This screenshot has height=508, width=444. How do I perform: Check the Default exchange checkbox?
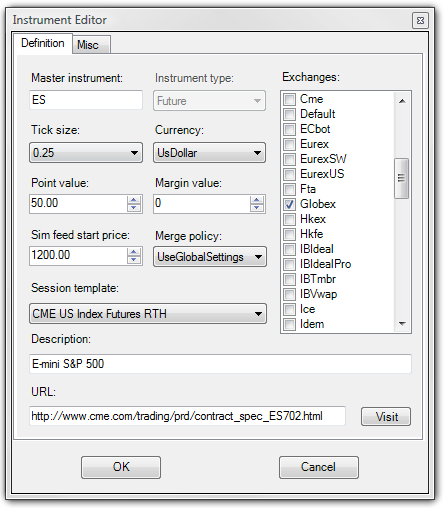tap(289, 114)
